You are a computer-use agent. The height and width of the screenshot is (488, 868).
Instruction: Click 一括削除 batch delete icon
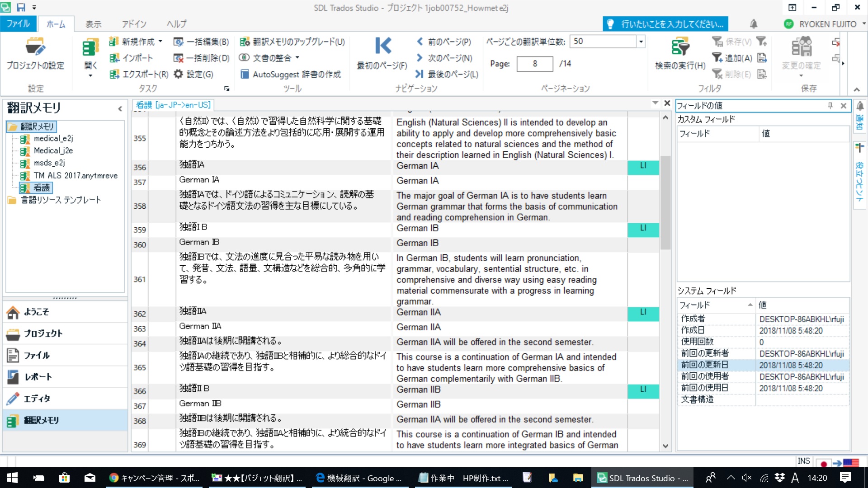coord(179,58)
